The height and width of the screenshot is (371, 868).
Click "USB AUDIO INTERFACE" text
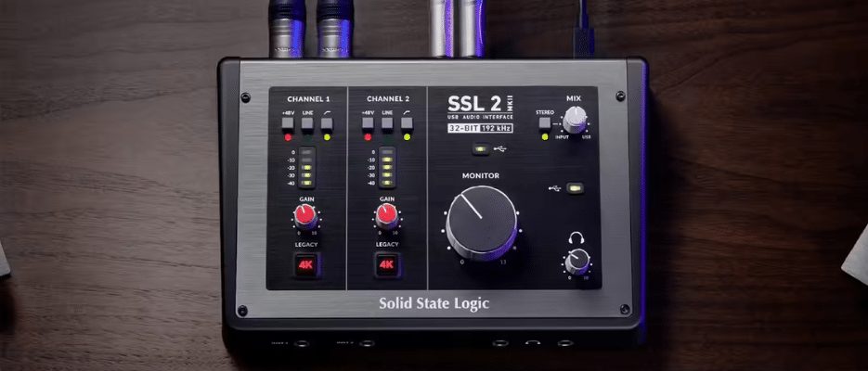pyautogui.click(x=480, y=117)
